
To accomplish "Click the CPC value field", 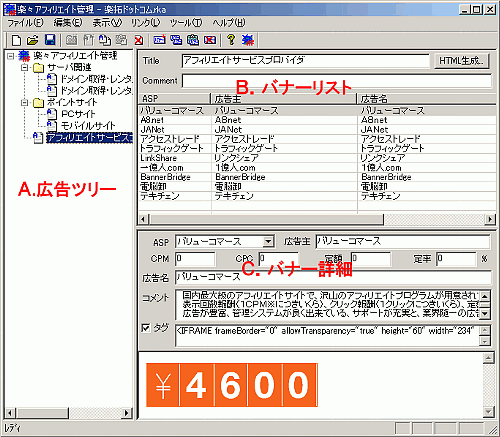I will click(278, 259).
